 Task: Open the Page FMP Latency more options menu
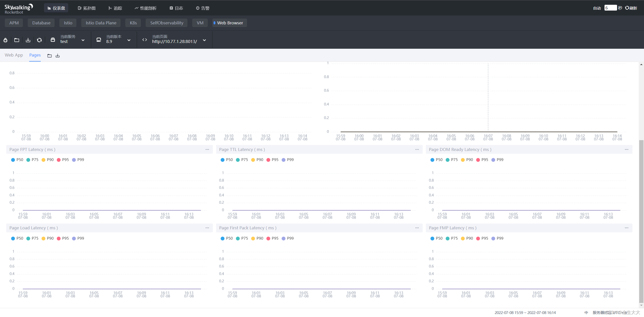tap(627, 228)
